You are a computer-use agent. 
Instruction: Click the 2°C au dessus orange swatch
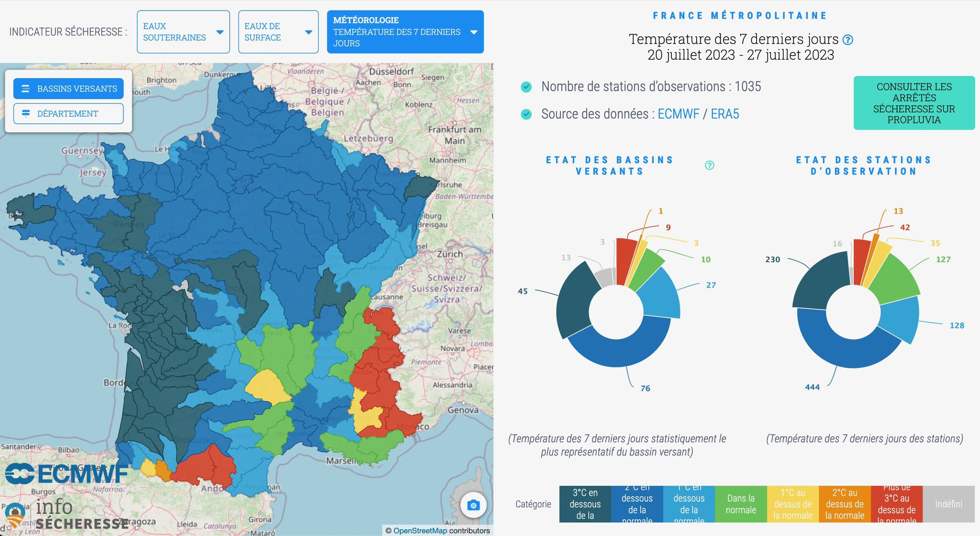844,504
